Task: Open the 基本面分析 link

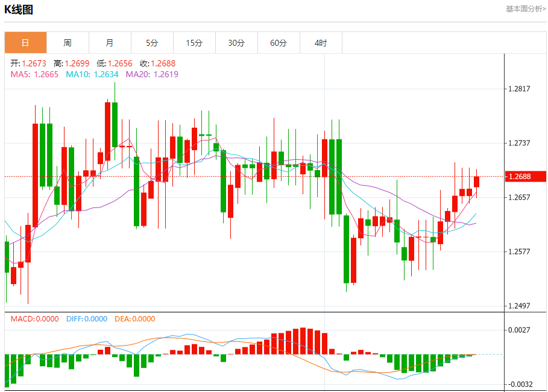Action: pos(525,9)
